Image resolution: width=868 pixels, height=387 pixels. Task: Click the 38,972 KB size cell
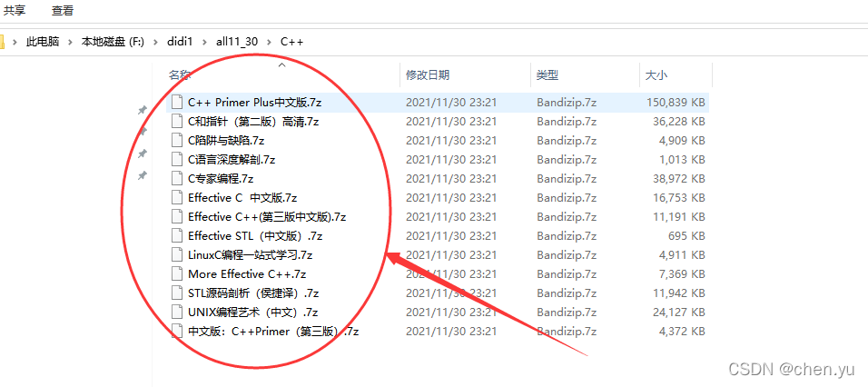coord(678,178)
